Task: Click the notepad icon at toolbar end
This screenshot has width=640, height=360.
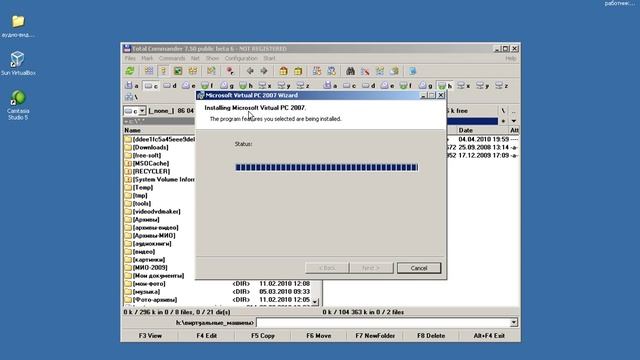Action: [x=412, y=71]
